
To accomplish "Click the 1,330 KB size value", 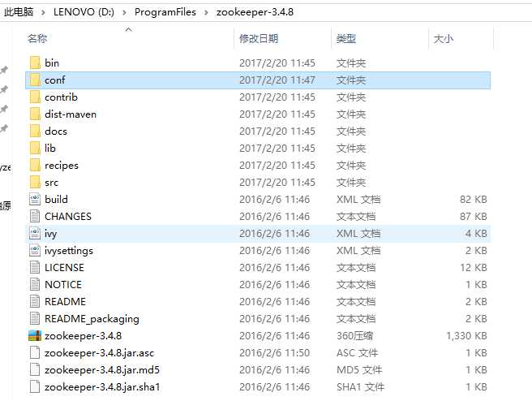I will point(466,335).
